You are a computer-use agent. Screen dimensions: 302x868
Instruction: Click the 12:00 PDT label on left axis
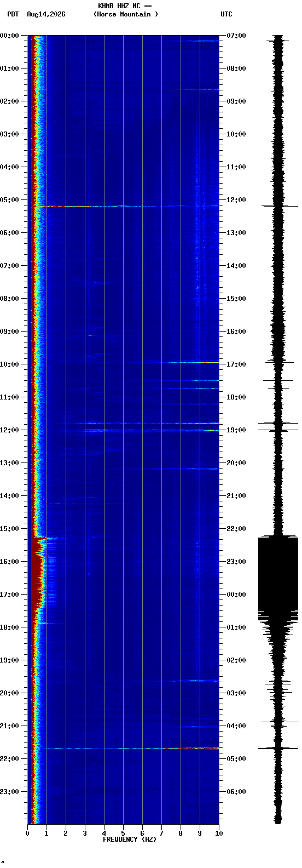[10, 430]
